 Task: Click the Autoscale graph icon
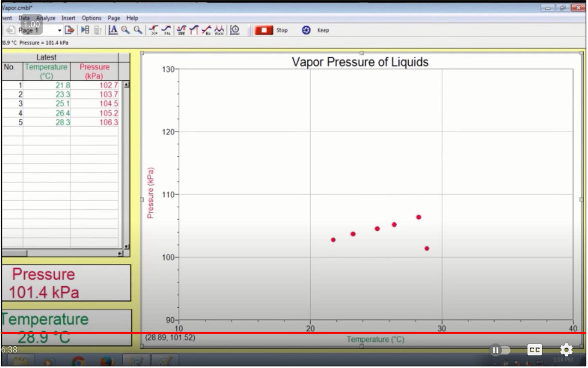113,30
